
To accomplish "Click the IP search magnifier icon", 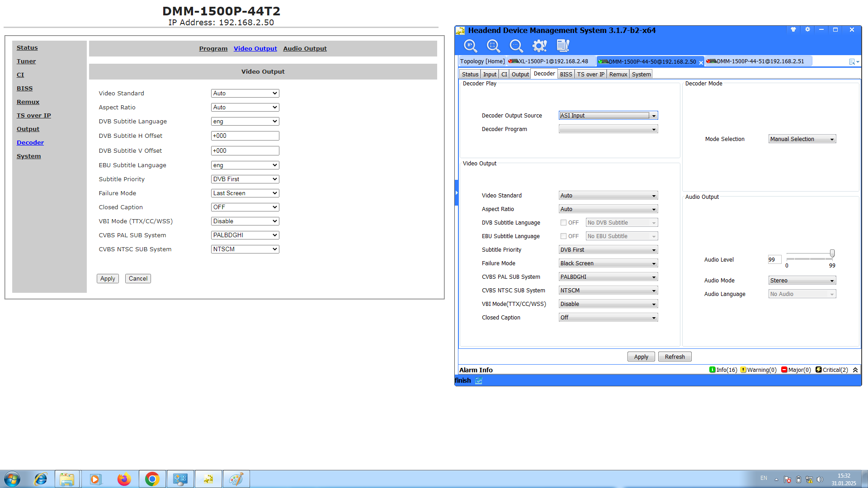I will 470,46.
